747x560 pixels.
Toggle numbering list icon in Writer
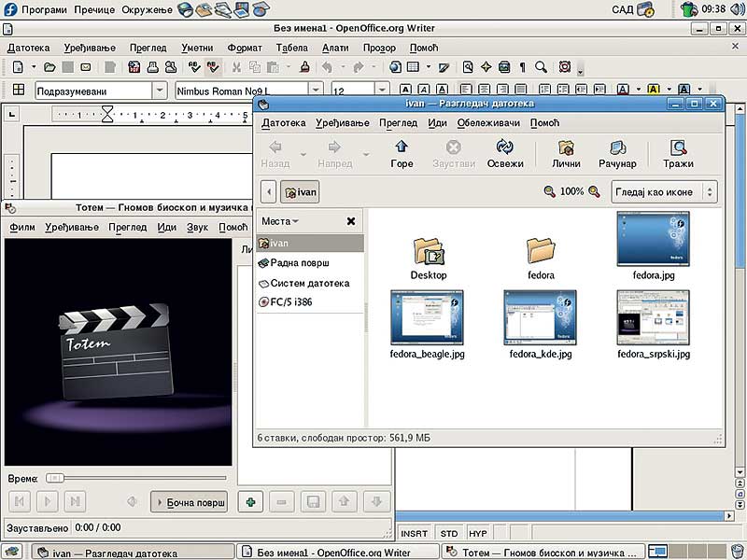point(544,89)
